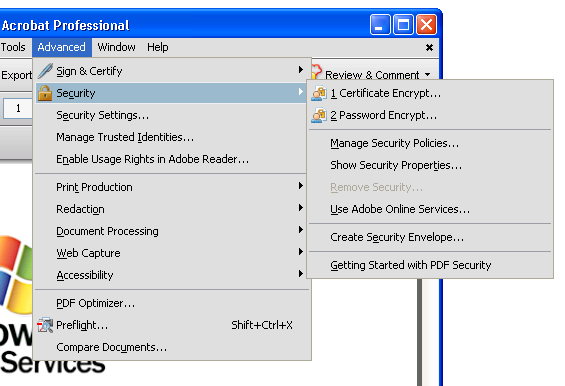Image resolution: width=565 pixels, height=386 pixels.
Task: Choose Document Processing entry
Action: (x=171, y=231)
